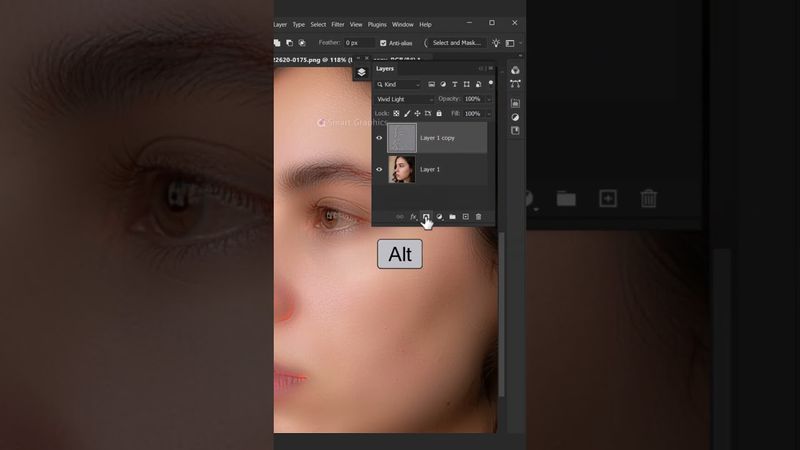Viewport: 800px width, 450px height.
Task: Filter layers by type (T) icon
Action: click(x=455, y=84)
